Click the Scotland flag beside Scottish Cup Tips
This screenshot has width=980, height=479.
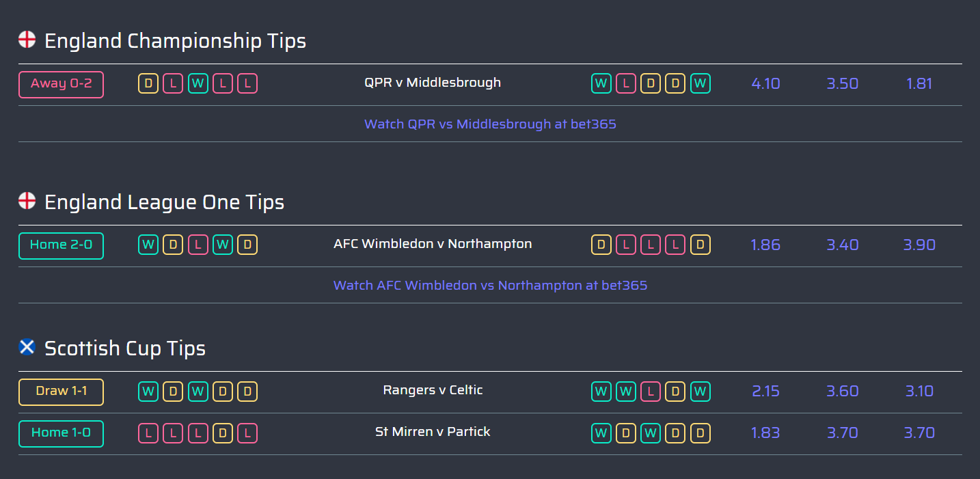[27, 347]
